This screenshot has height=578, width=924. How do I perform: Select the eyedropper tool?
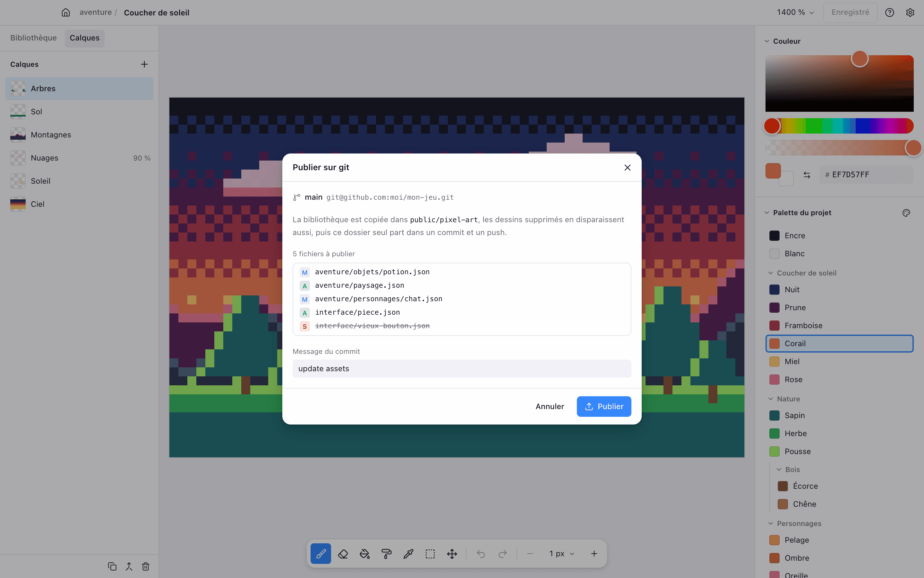point(408,554)
